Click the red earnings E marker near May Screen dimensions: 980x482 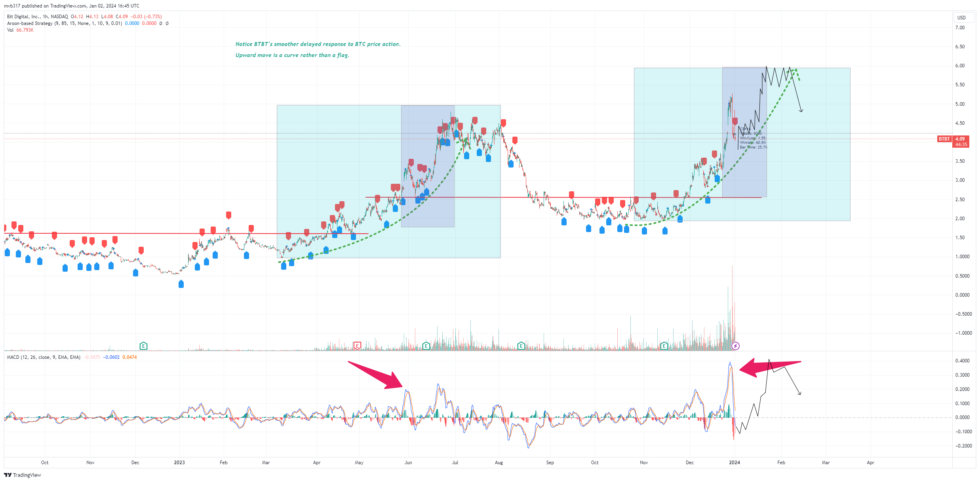357,346
